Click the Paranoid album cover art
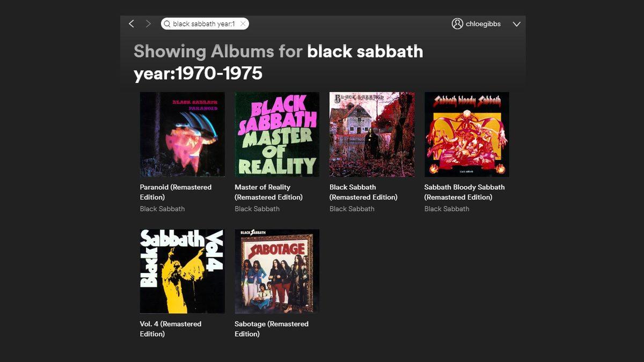 tap(181, 134)
